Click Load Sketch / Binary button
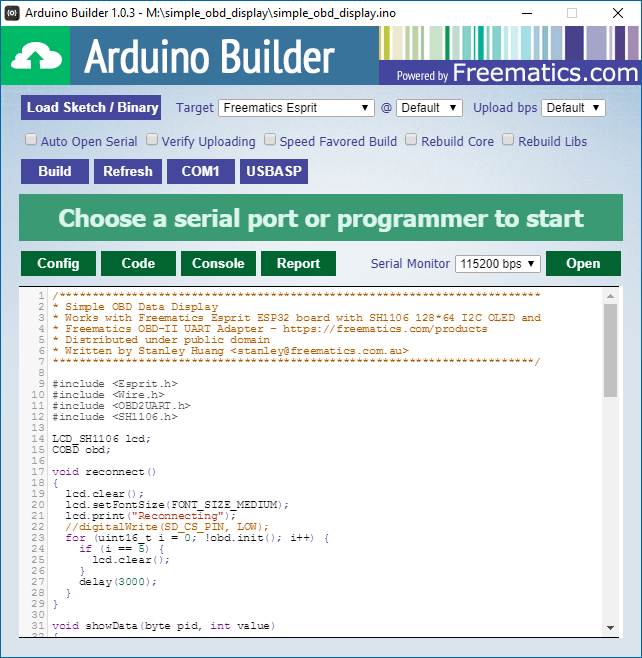The image size is (642, 658). click(x=91, y=108)
